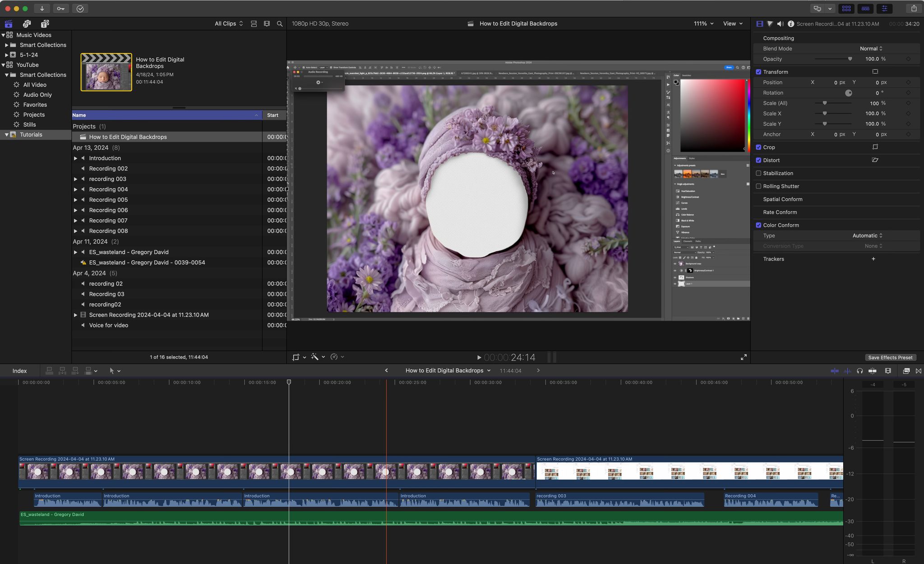Click the secondary display icon
The height and width of the screenshot is (564, 924).
(817, 9)
